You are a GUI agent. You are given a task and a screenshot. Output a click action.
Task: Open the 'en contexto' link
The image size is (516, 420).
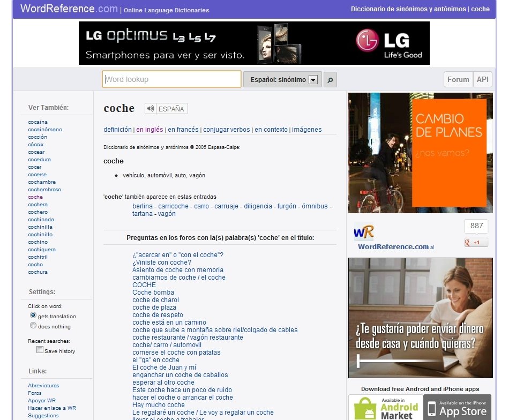tap(271, 130)
